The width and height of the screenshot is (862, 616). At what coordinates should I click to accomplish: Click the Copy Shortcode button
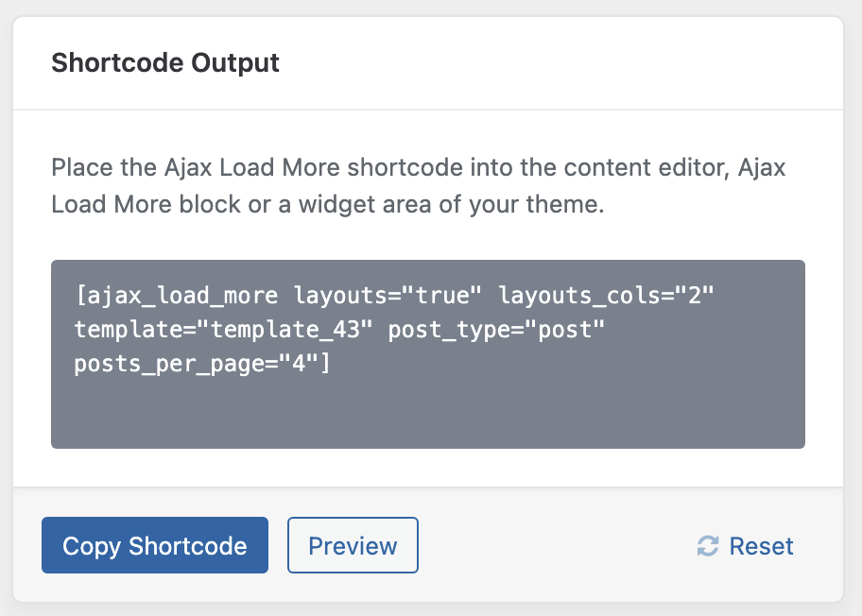155,545
